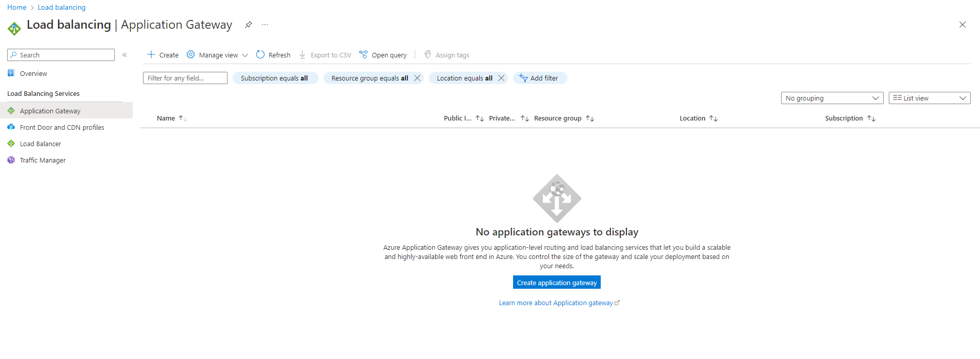
Task: Open the List view dropdown
Action: coord(929,98)
